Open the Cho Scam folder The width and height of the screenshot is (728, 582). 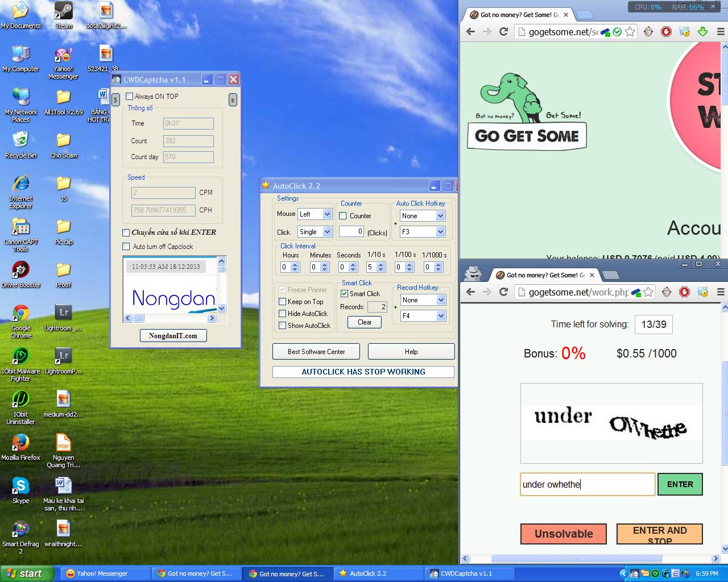pyautogui.click(x=64, y=145)
